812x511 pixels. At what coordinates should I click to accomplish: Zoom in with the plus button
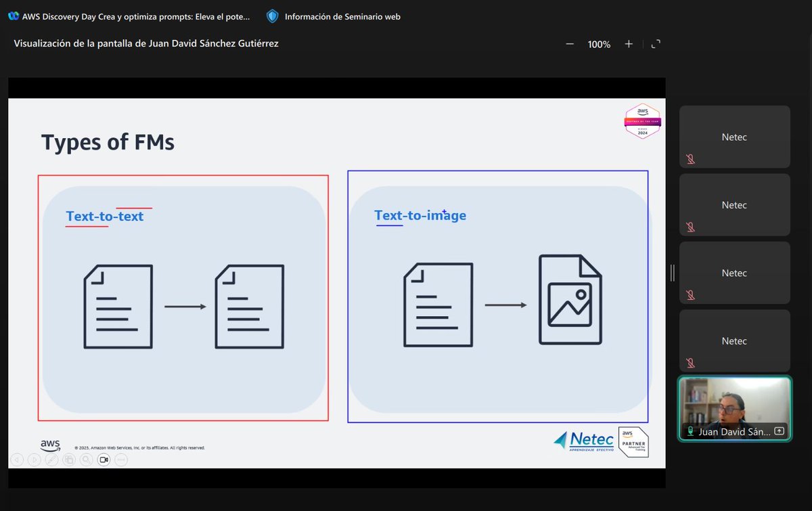628,43
